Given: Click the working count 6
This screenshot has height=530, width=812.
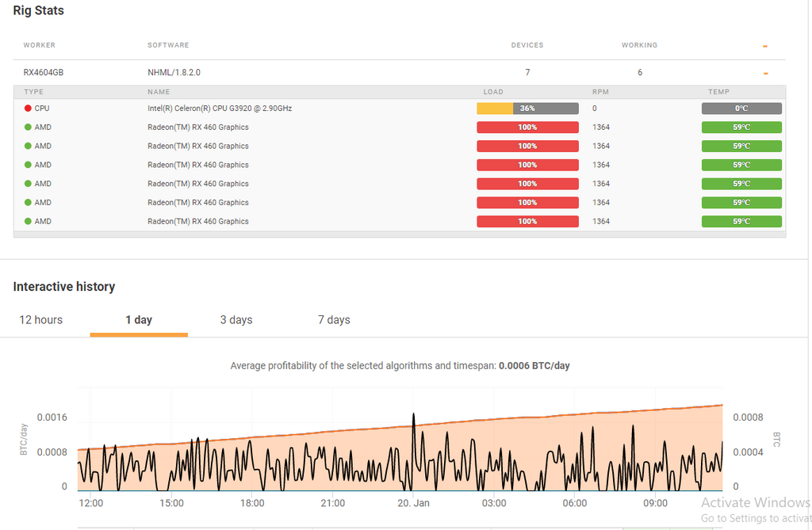Looking at the screenshot, I should [640, 72].
